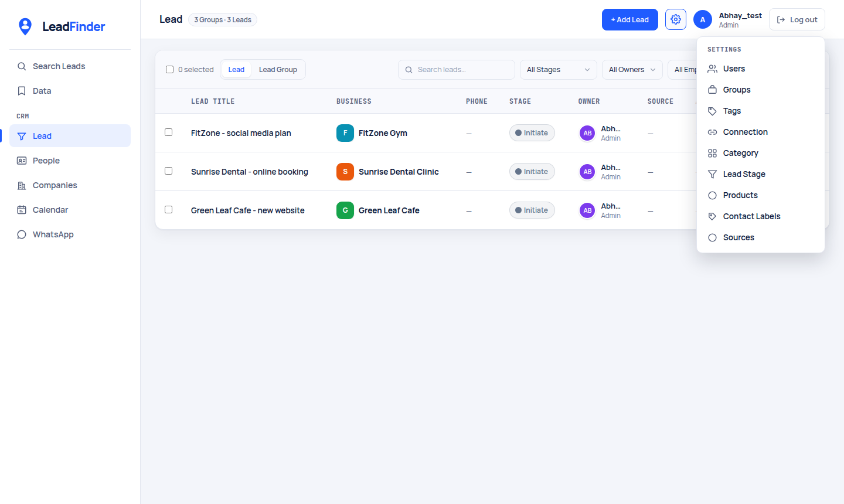
Task: Click the + Add Lead button
Action: click(x=630, y=20)
